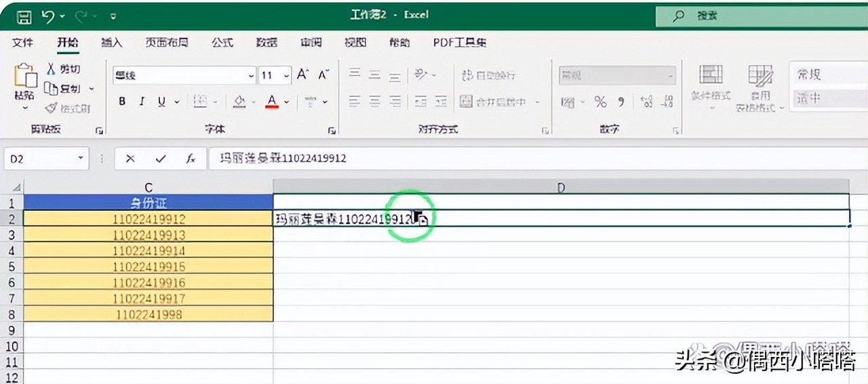Viewport: 868px width, 384px height.
Task: Click the Undo arrow icon
Action: point(47,15)
